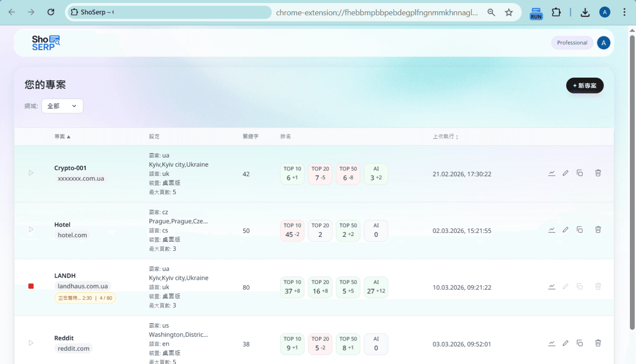This screenshot has height=364, width=636.
Task: Run the Reddit project play icon
Action: pyautogui.click(x=31, y=343)
